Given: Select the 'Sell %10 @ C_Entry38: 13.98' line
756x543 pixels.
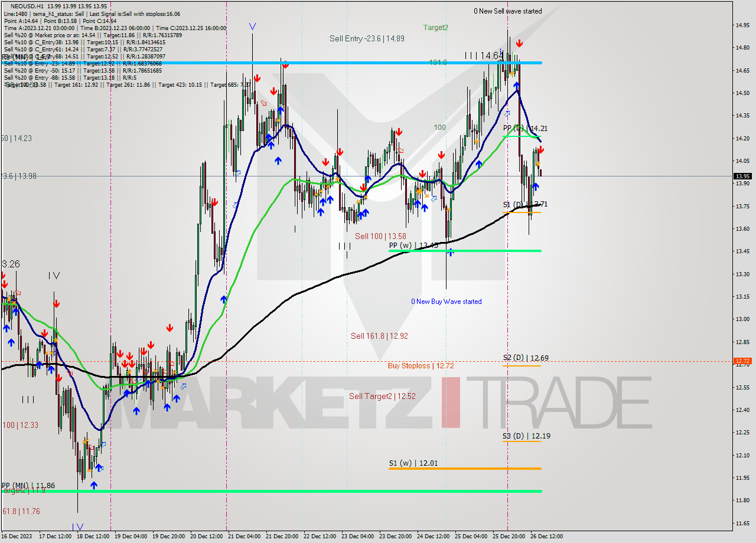Looking at the screenshot, I should (84, 42).
